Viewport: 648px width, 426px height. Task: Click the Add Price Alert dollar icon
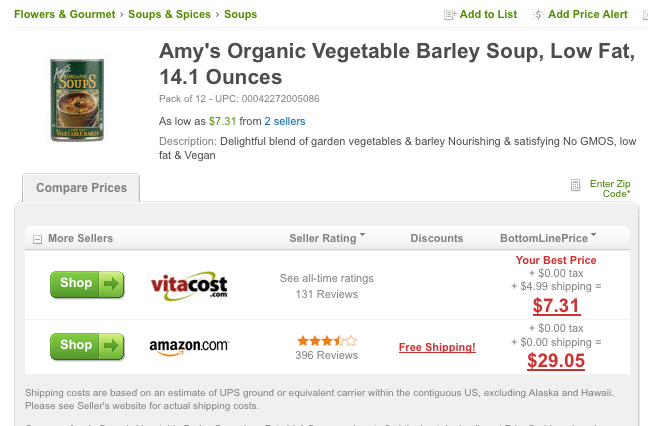(x=538, y=14)
